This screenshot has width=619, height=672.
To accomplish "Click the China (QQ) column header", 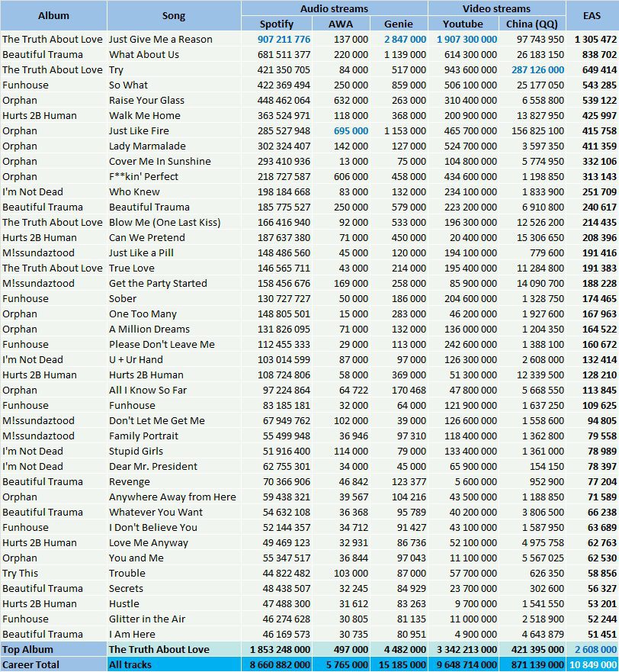I will (532, 24).
